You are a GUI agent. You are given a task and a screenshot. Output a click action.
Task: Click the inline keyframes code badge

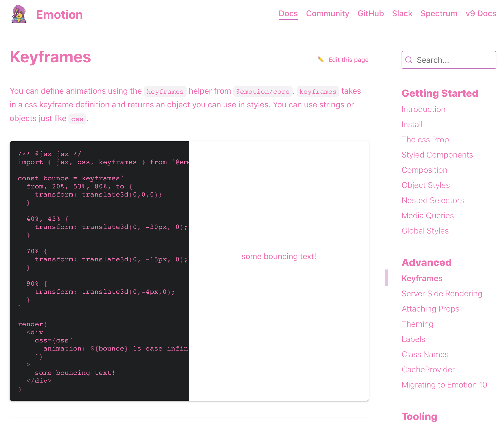tap(165, 91)
